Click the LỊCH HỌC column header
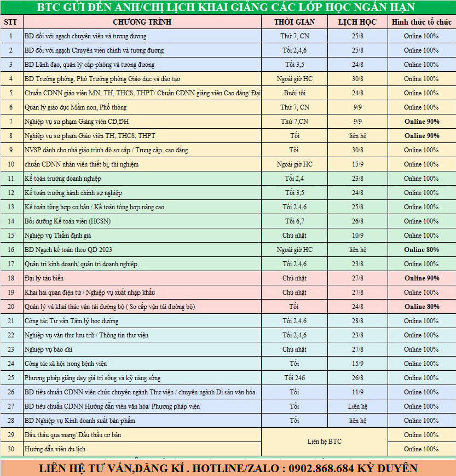 (x=357, y=22)
